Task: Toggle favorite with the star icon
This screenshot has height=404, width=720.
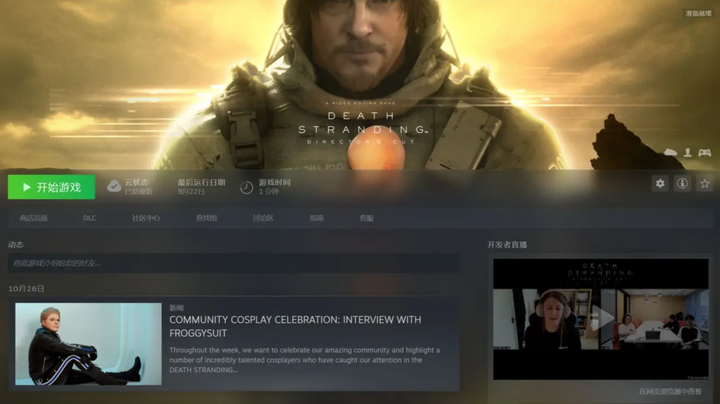Action: 705,184
